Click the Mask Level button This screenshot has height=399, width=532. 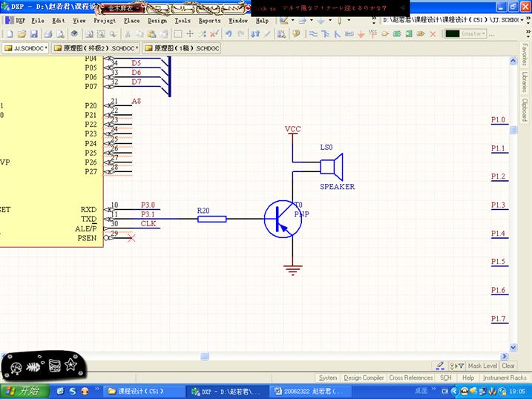[x=482, y=366]
